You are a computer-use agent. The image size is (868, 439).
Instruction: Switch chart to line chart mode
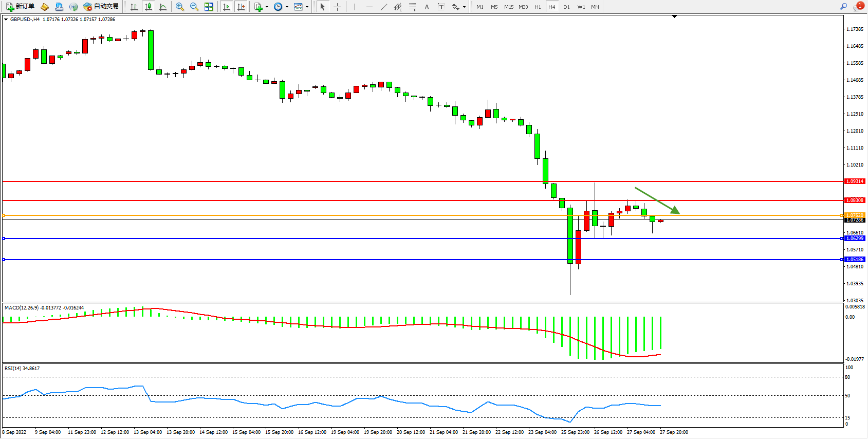pos(163,7)
